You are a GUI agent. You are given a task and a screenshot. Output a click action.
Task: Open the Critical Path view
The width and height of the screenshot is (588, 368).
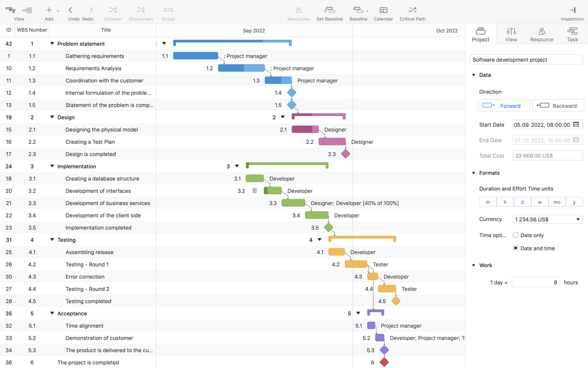(x=412, y=10)
